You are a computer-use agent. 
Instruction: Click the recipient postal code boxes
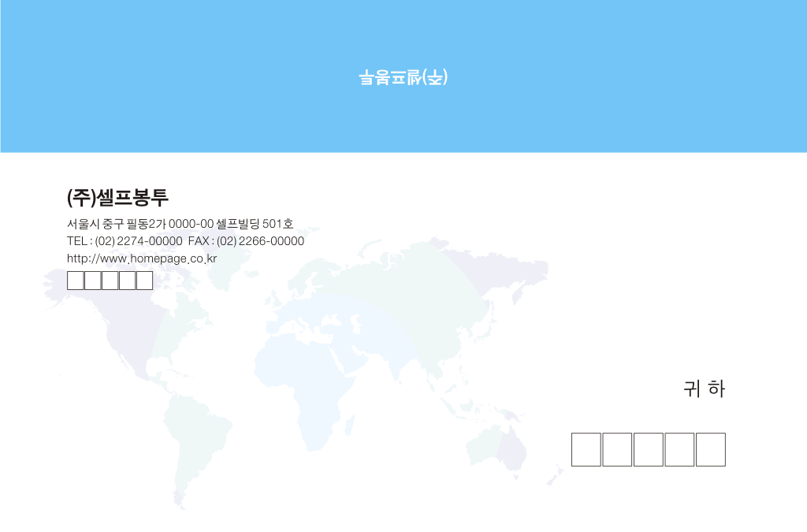coord(649,450)
